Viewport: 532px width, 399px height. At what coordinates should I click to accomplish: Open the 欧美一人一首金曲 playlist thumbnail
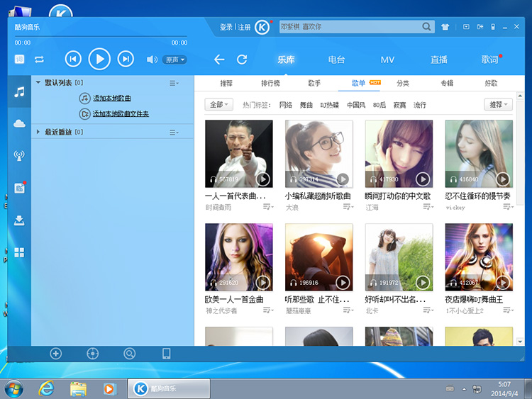(x=238, y=257)
